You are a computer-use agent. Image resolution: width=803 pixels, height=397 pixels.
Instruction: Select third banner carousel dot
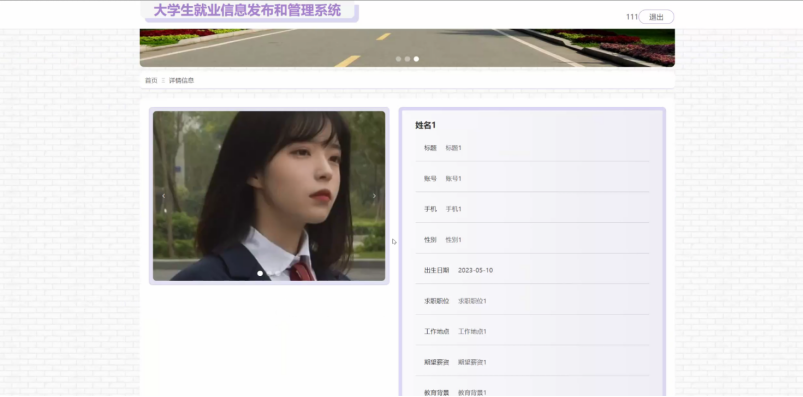[416, 59]
